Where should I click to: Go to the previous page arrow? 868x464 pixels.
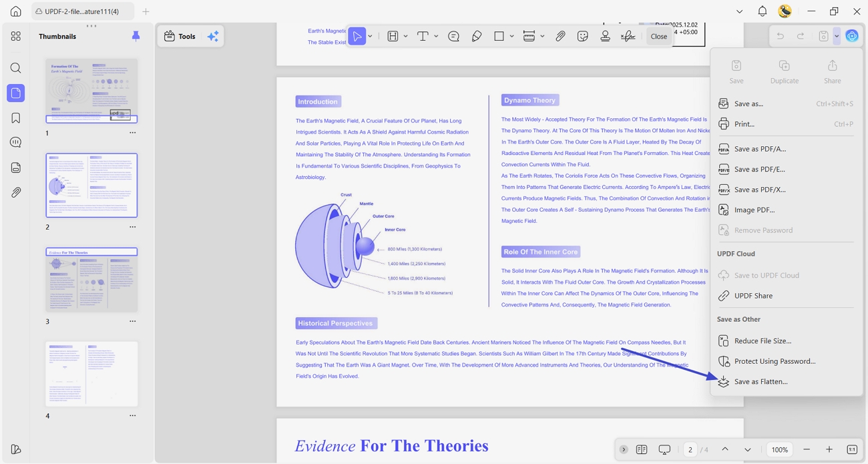pyautogui.click(x=725, y=449)
